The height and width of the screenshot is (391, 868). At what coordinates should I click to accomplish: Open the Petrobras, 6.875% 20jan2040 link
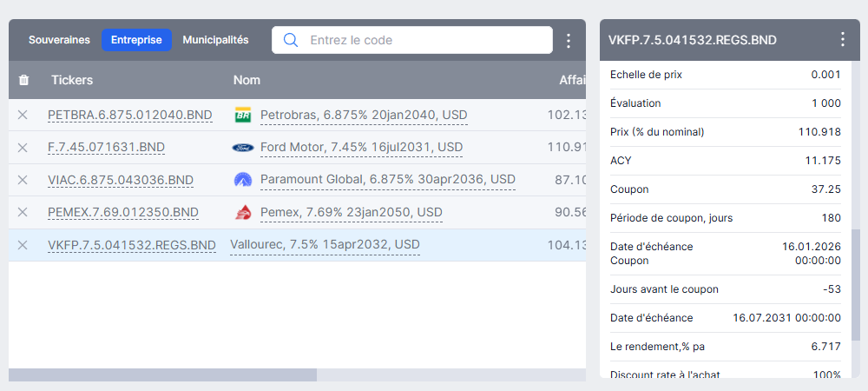[364, 116]
